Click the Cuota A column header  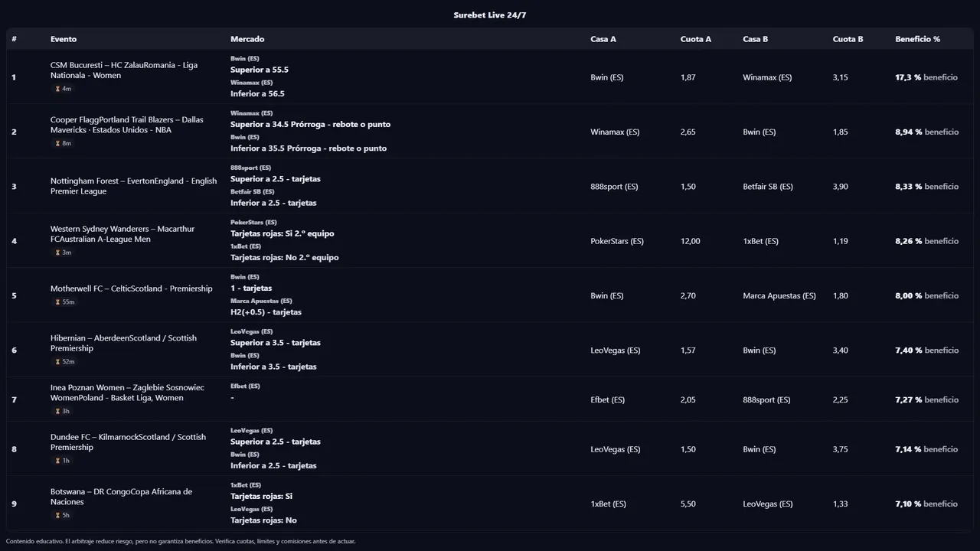695,39
